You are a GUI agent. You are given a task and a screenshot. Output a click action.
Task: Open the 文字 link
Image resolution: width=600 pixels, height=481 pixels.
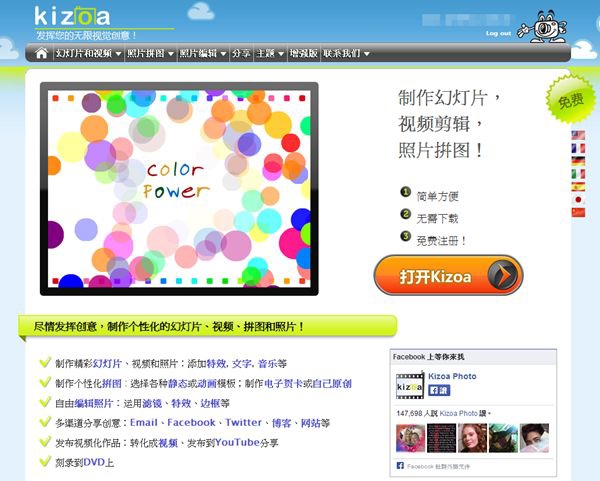[x=242, y=364]
